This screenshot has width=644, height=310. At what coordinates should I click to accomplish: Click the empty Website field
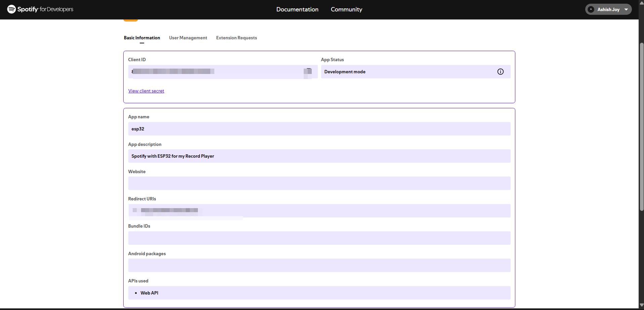(x=319, y=183)
